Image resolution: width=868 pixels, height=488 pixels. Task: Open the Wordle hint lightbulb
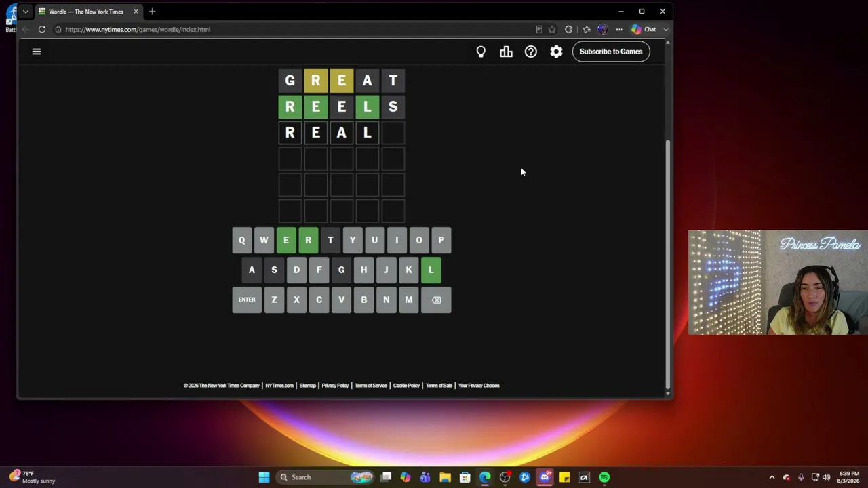tap(481, 52)
